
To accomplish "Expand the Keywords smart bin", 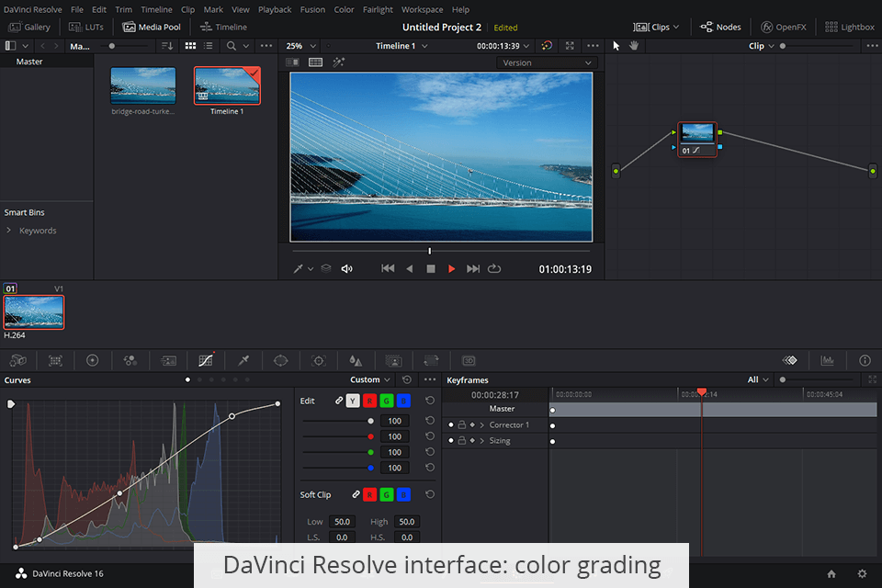I will (8, 230).
